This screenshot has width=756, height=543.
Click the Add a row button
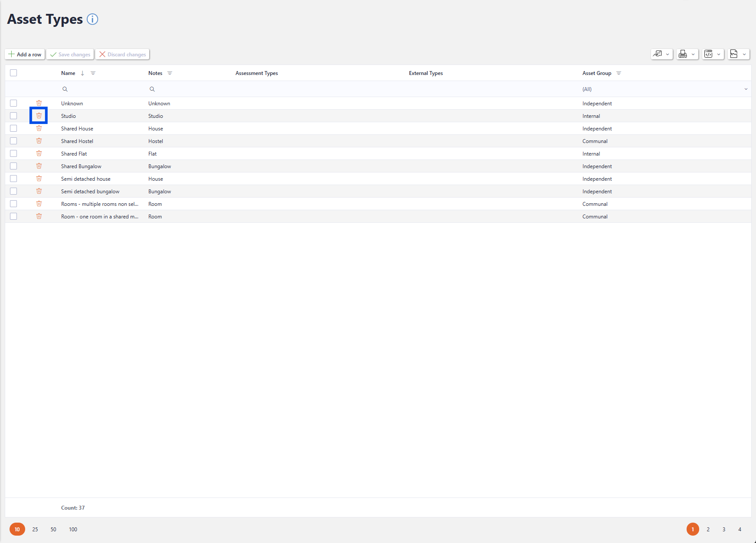click(25, 54)
